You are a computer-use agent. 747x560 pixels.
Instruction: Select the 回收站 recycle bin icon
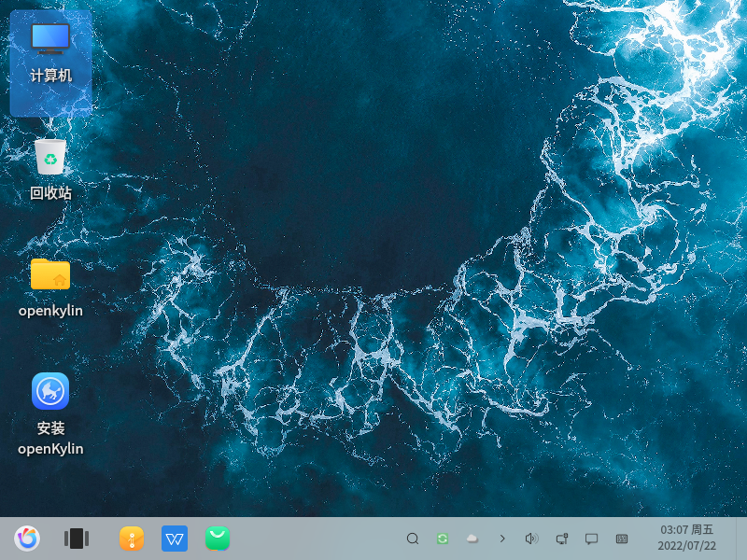click(50, 157)
